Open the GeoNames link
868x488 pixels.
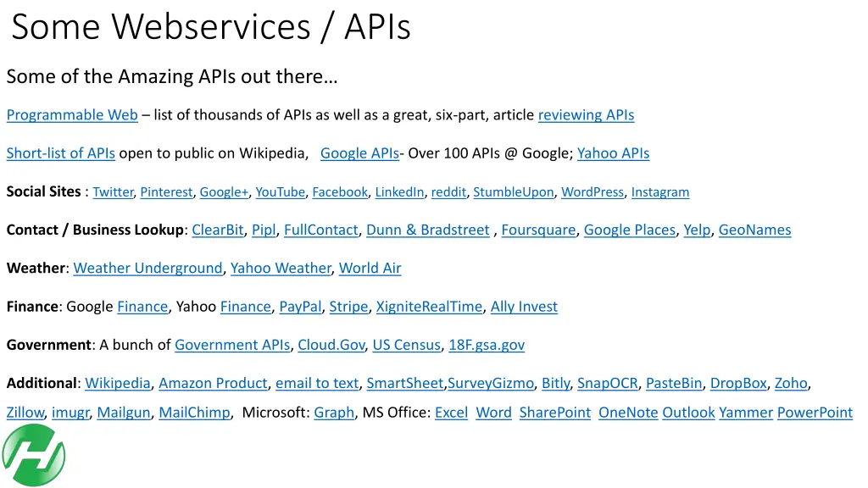point(754,230)
